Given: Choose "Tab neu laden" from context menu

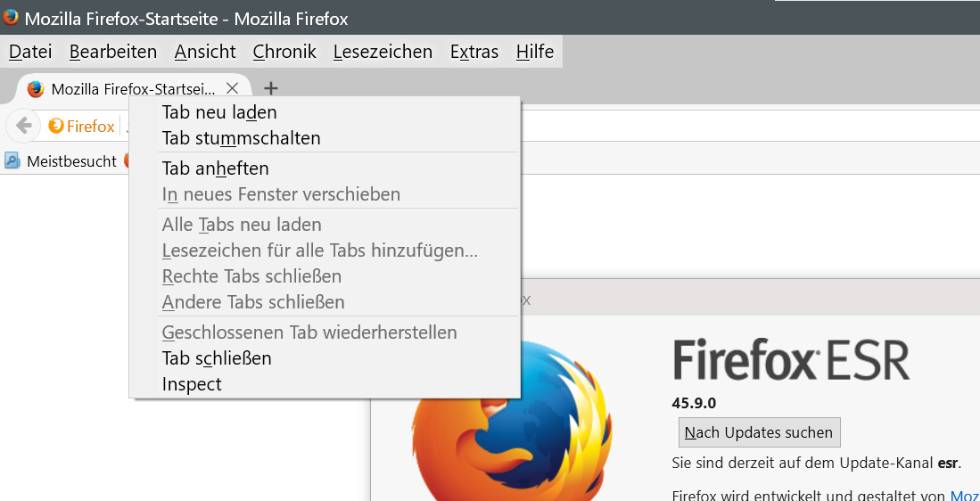Looking at the screenshot, I should click(x=219, y=112).
